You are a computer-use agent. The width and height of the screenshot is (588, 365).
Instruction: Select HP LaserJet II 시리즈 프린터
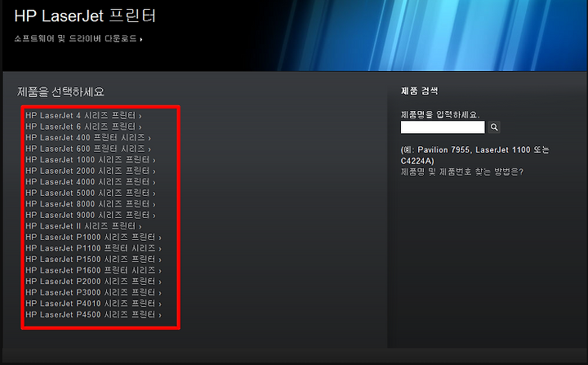[x=83, y=226]
